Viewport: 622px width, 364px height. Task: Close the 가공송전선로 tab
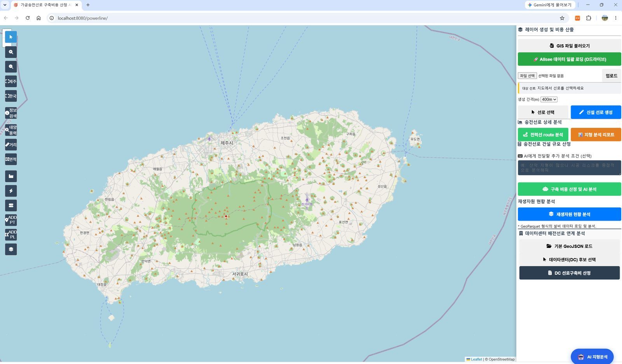77,5
